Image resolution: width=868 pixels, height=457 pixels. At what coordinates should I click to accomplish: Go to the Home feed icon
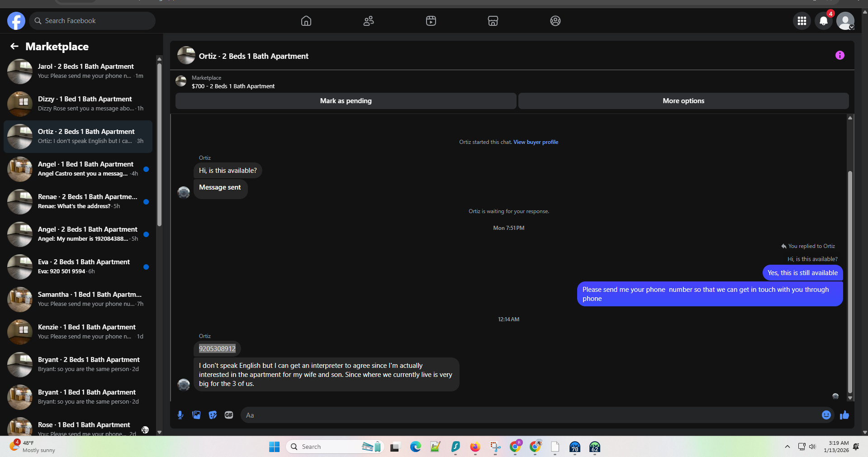click(306, 21)
